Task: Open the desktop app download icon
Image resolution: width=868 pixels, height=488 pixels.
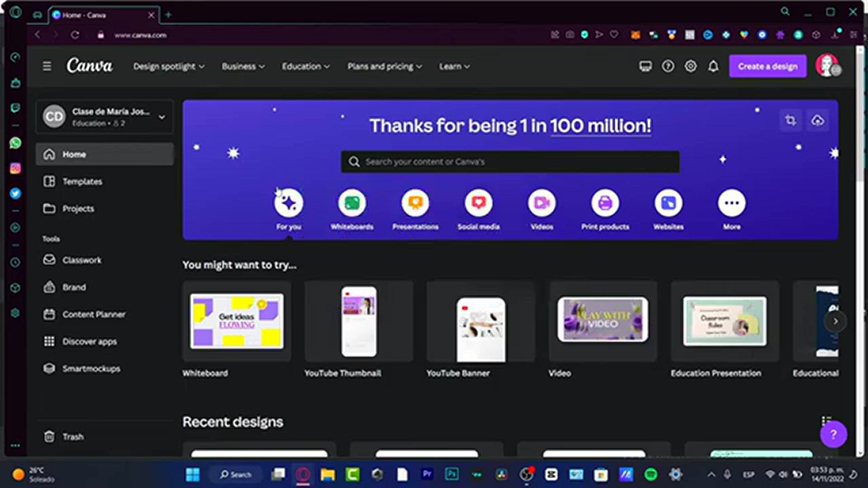Action: tap(645, 66)
